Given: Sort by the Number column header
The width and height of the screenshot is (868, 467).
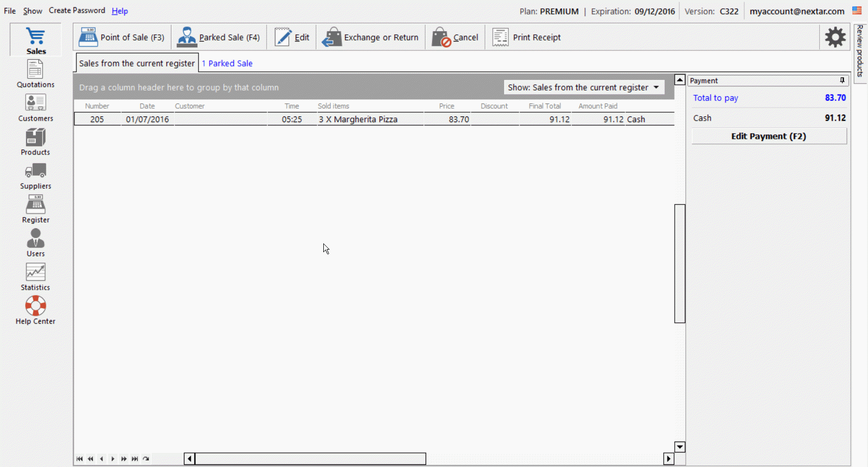Looking at the screenshot, I should coord(97,106).
